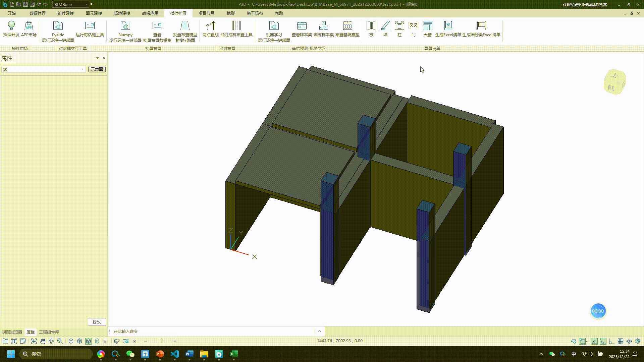Click the 示意图 button
Image resolution: width=644 pixels, height=362 pixels.
pos(97,69)
